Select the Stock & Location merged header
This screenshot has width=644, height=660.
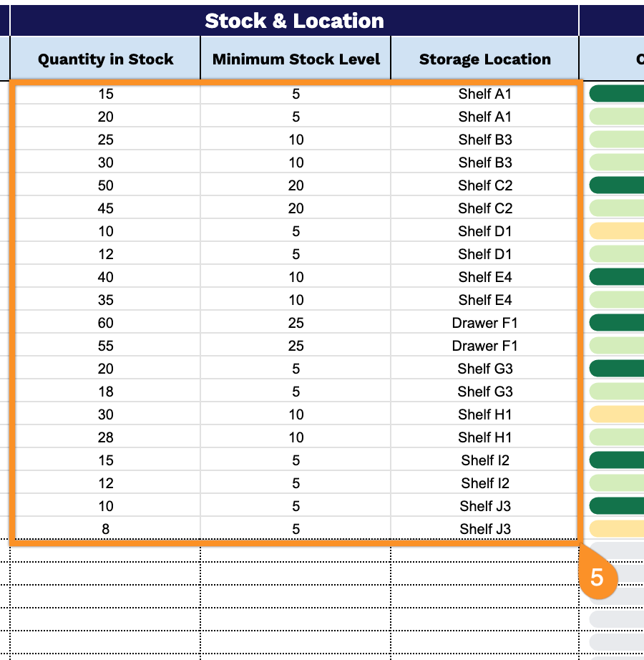[294, 21]
